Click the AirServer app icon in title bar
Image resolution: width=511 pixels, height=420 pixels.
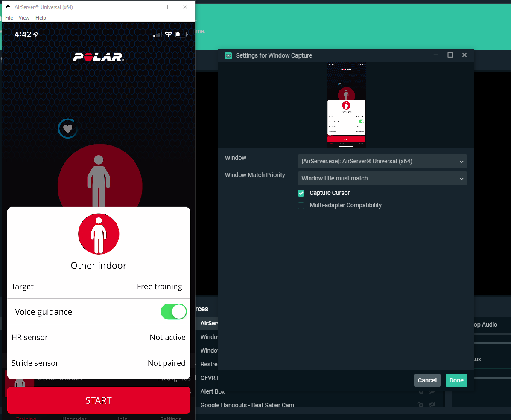[x=9, y=7]
